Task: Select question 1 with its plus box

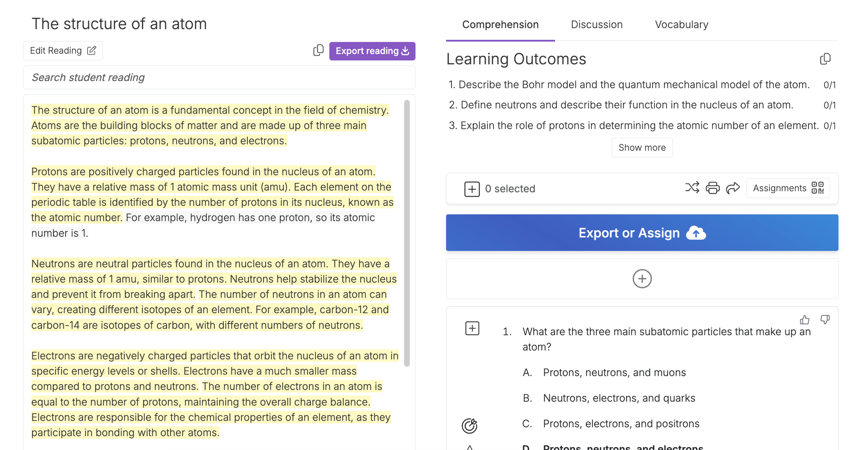Action: pyautogui.click(x=472, y=329)
